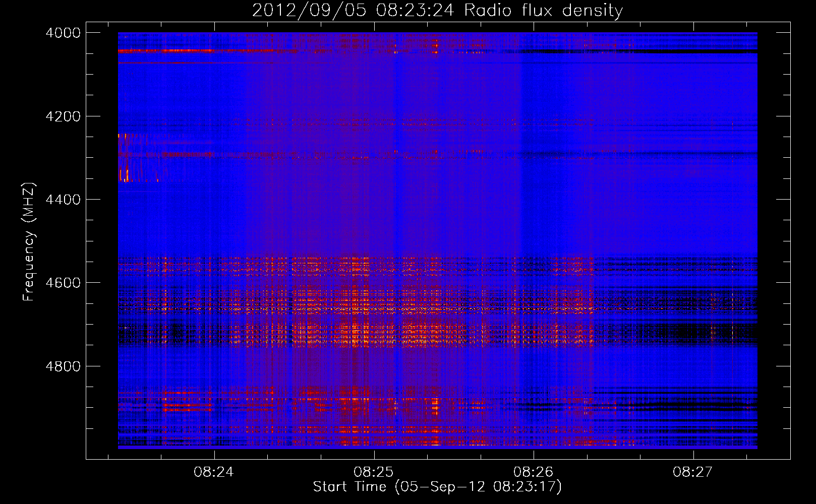Screen dimensions: 816x504
Task: Click the plot title '2012/09/05 08:23:24 Radio flux density'
Action: (437, 10)
